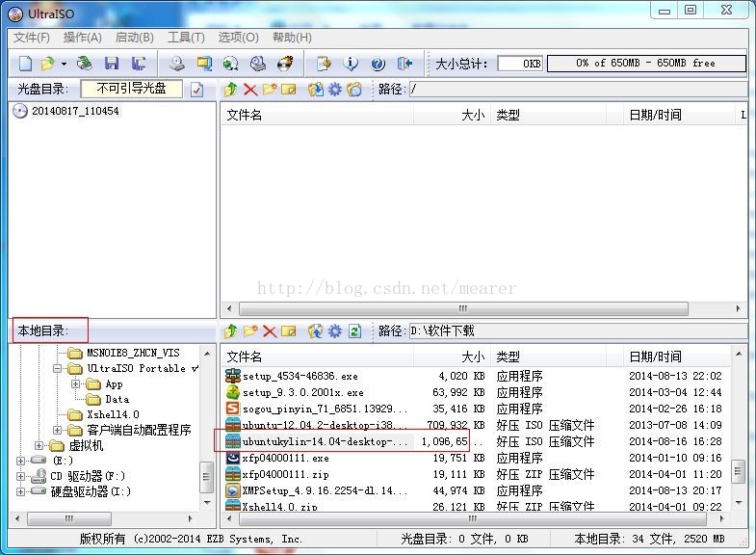Click the Open CD/DVD green arrow disc icon
Screen dimensions: 756x555
click(x=85, y=64)
